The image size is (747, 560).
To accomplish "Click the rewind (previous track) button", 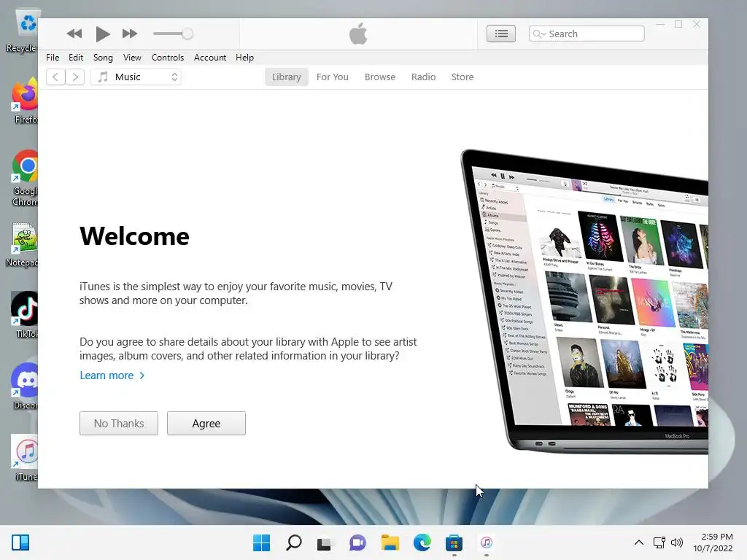I will 74,34.
